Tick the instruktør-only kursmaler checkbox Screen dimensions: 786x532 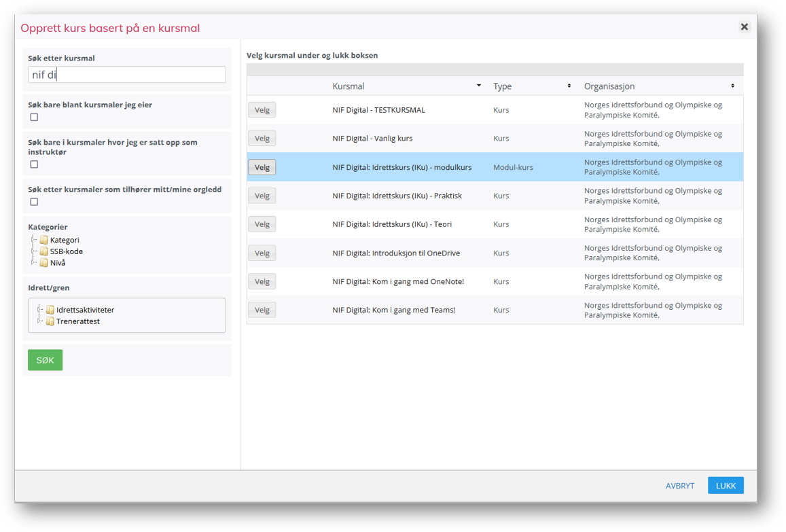[x=34, y=164]
